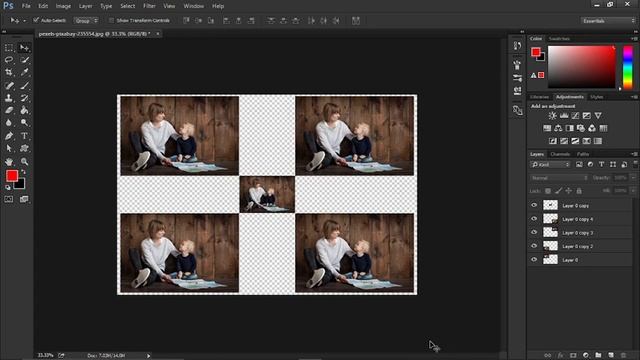This screenshot has width=640, height=360.
Task: Select the Blur tool
Action: click(9, 122)
